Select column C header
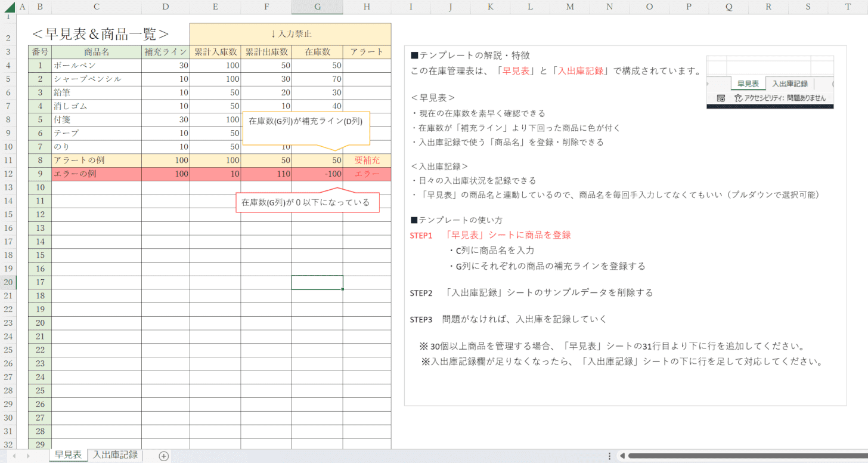The image size is (868, 463). tap(97, 7)
